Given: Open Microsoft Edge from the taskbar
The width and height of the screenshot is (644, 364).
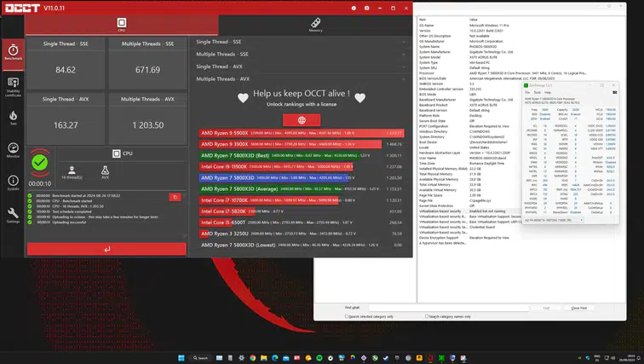Looking at the screenshot, I should [x=275, y=358].
